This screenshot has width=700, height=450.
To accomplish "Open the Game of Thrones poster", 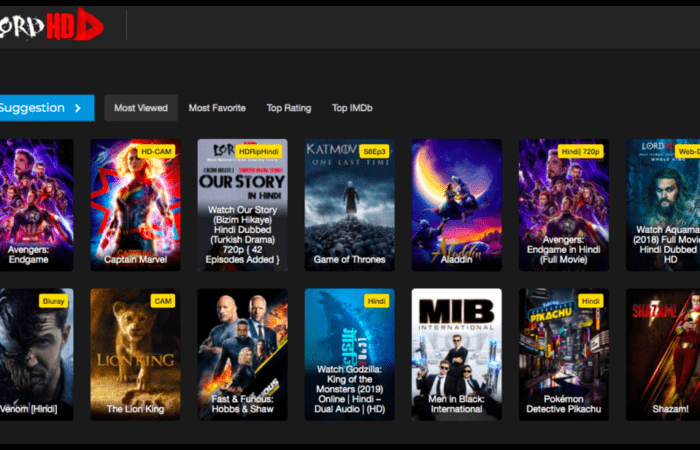I will point(350,205).
